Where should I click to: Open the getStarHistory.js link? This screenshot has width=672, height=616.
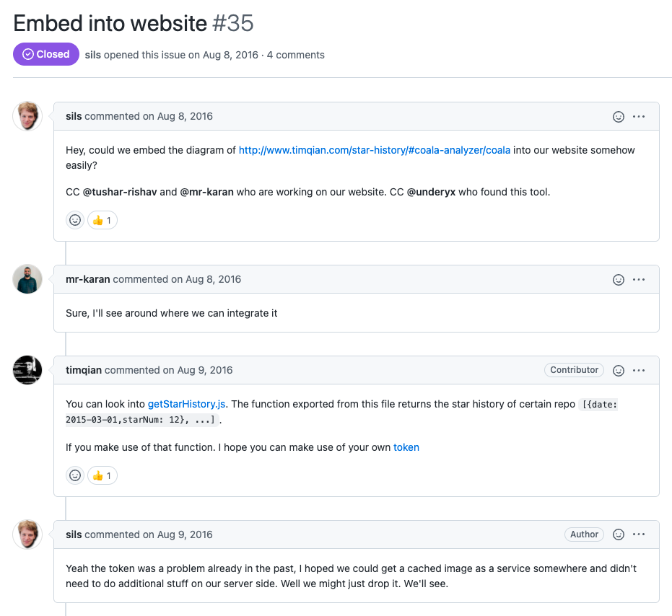188,404
